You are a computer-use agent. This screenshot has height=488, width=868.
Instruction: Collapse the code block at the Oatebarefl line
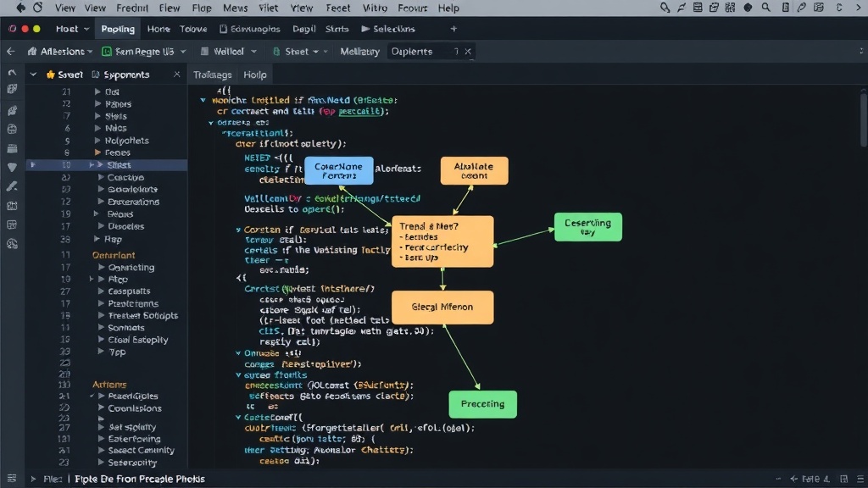[x=238, y=417]
